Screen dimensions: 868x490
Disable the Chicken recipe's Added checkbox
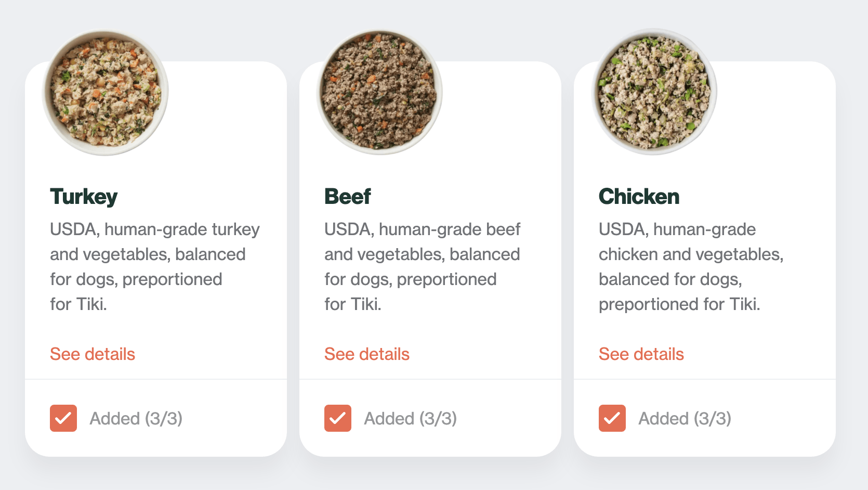coord(612,418)
